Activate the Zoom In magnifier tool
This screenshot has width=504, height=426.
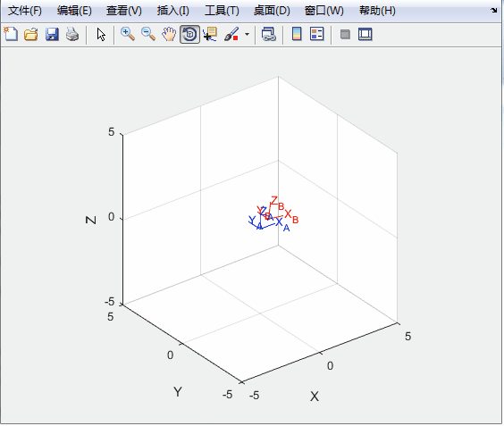128,34
